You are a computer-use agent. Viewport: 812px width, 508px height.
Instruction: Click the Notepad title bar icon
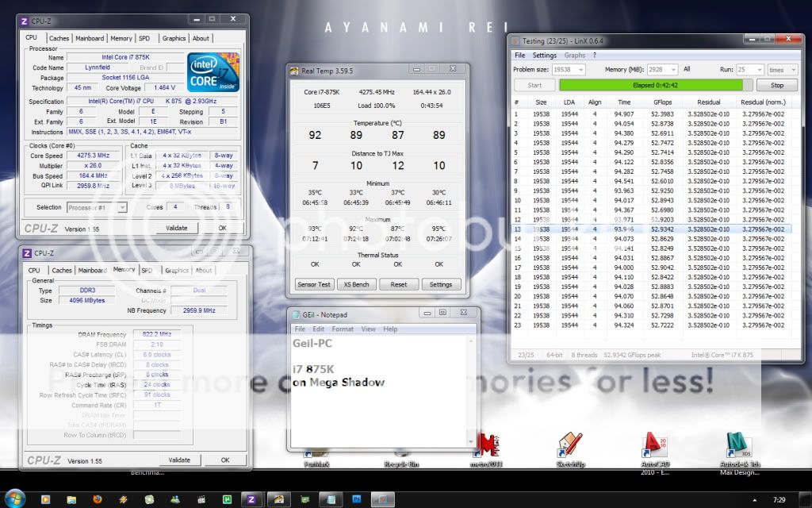[x=296, y=314]
